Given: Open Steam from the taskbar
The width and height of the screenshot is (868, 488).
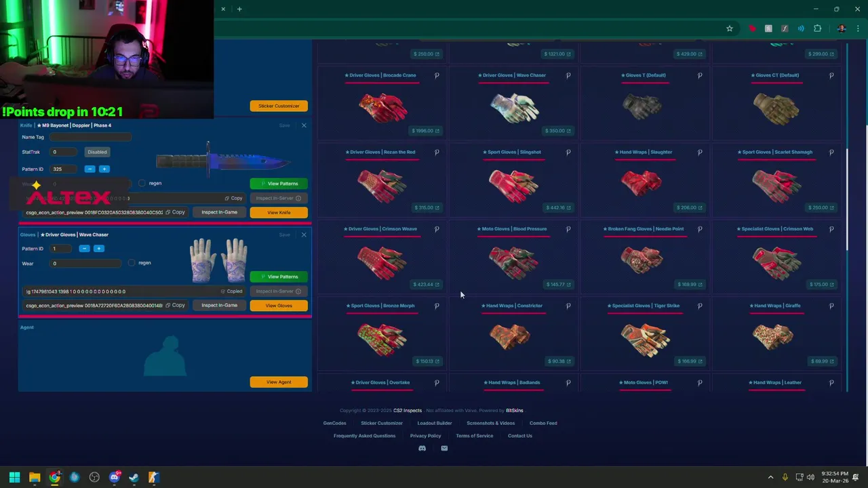Looking at the screenshot, I should tap(134, 477).
